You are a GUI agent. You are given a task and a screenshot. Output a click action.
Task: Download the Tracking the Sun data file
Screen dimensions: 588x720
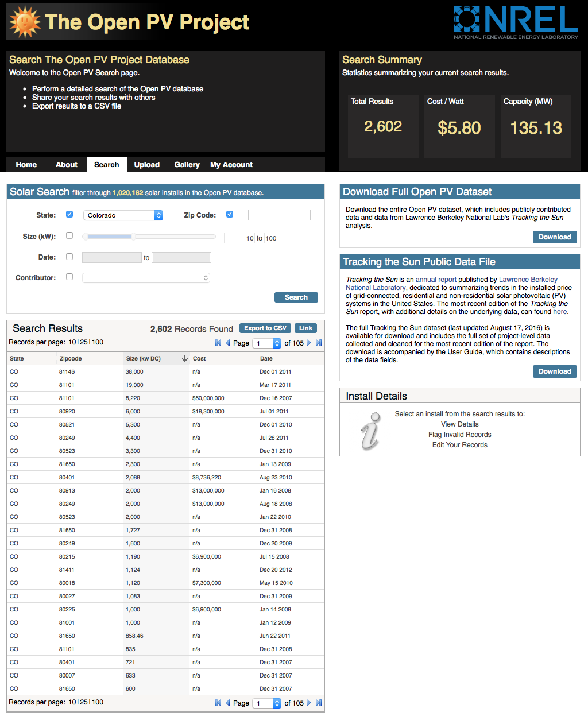[x=555, y=371]
